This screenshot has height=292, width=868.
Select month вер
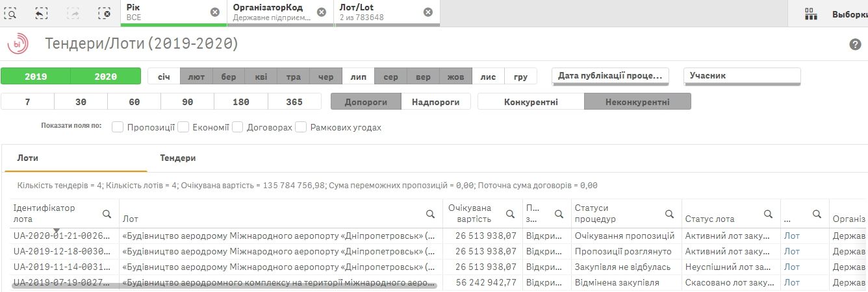click(x=424, y=77)
